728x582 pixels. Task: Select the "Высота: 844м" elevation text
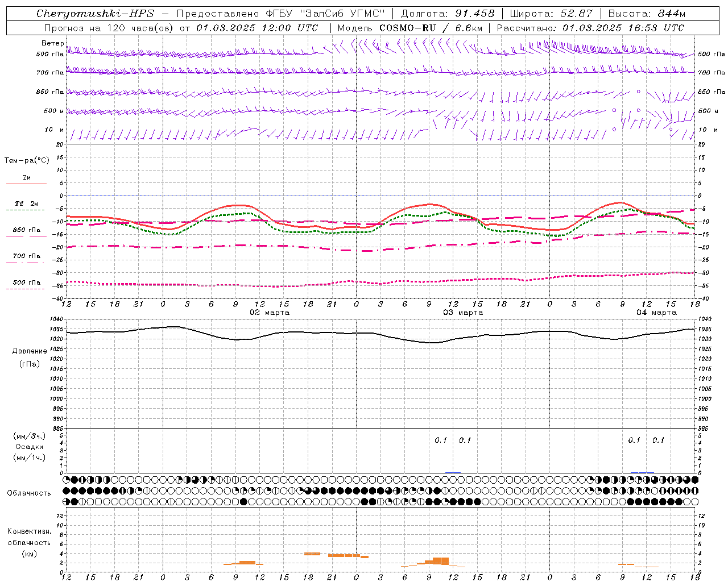tap(647, 14)
